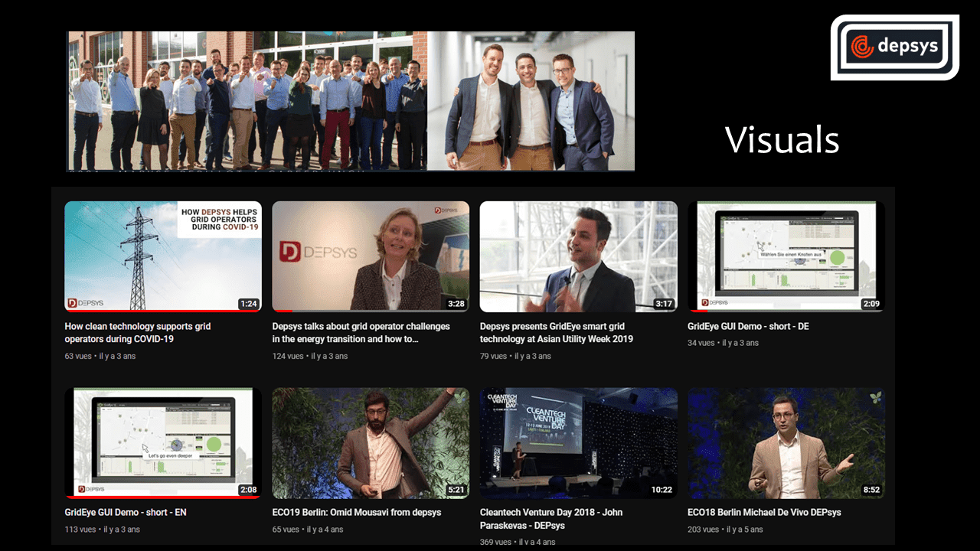Select the large team group photo

247,100
